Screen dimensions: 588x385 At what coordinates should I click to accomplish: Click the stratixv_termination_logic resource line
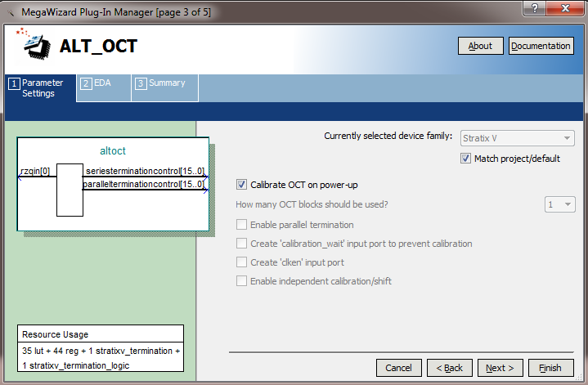76,365
